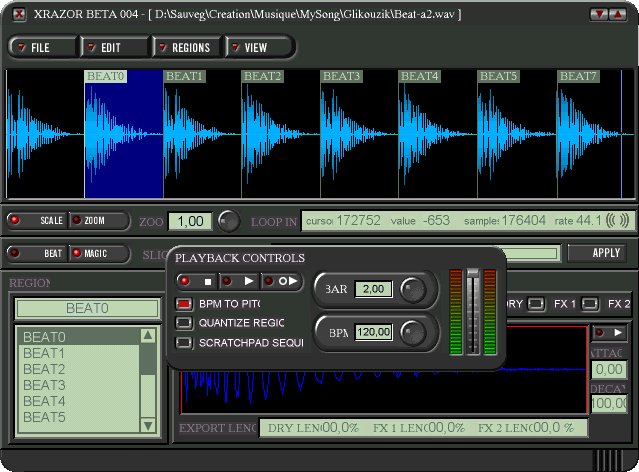
Task: Select the BEAT2 region marker label
Action: tap(262, 76)
